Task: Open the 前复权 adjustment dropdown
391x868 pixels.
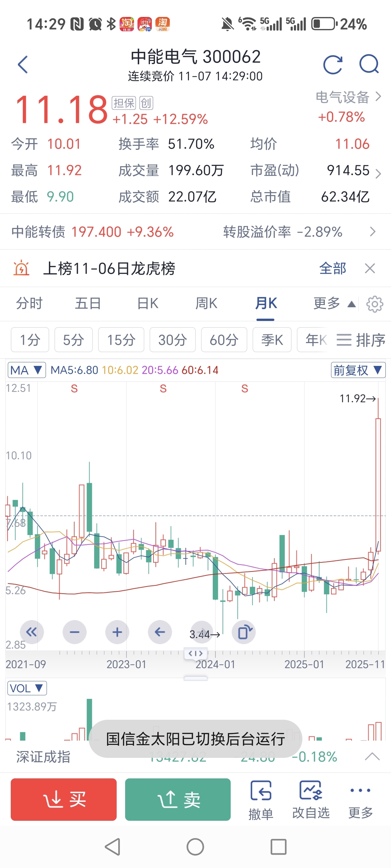Action: 358,370
